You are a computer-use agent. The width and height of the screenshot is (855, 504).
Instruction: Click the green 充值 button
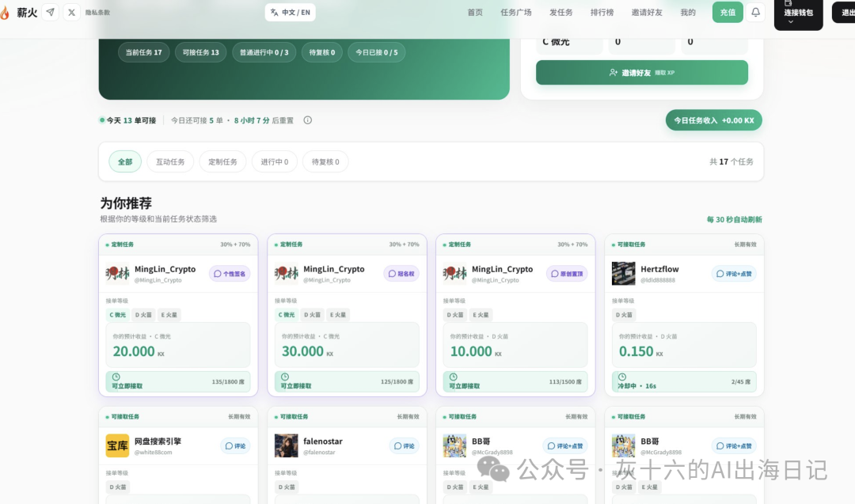click(728, 12)
